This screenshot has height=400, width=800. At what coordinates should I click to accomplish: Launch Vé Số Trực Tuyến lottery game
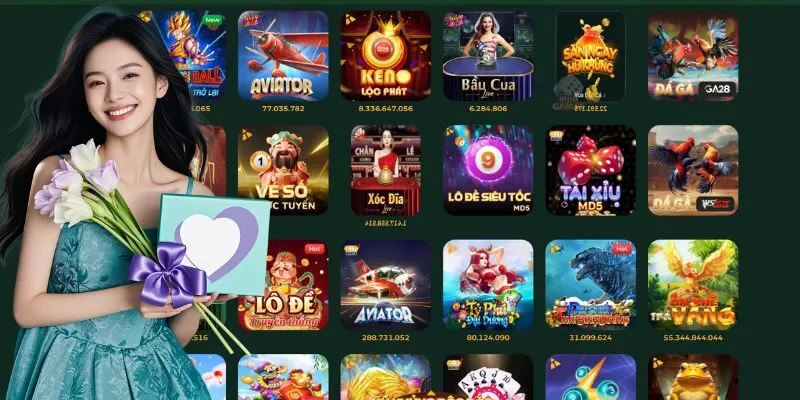point(283,170)
